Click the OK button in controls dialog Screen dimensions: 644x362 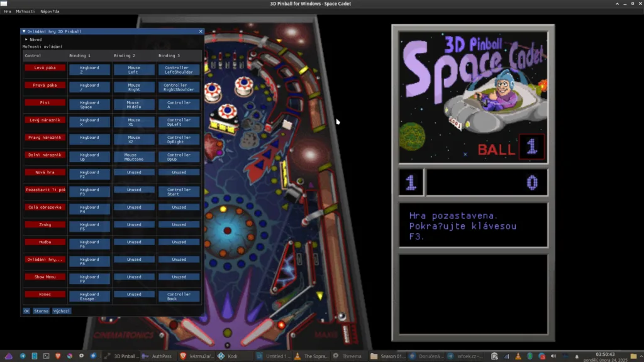(26, 310)
